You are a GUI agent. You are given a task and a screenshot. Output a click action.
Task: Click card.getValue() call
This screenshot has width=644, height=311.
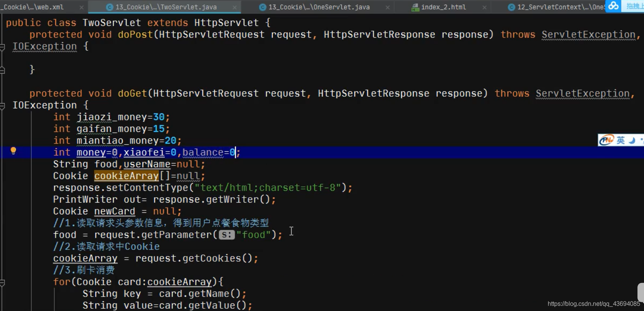click(x=203, y=305)
